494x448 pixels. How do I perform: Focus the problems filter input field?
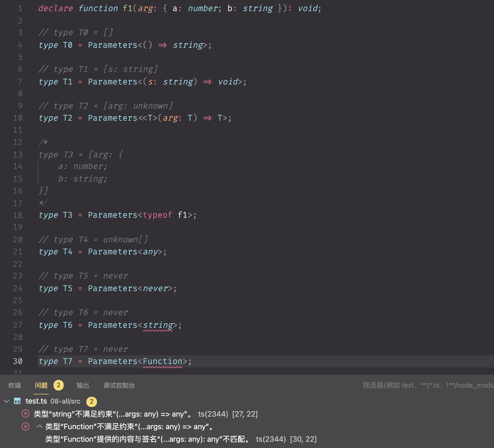(x=428, y=385)
